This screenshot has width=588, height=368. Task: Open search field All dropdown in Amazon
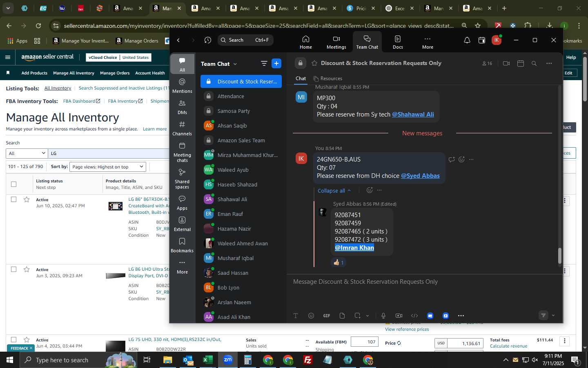27,153
